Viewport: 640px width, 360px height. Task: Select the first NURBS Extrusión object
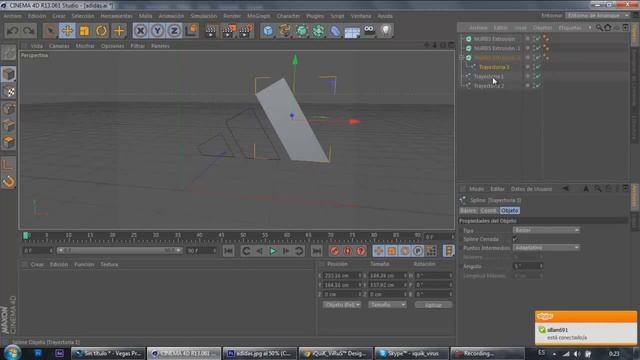494,39
